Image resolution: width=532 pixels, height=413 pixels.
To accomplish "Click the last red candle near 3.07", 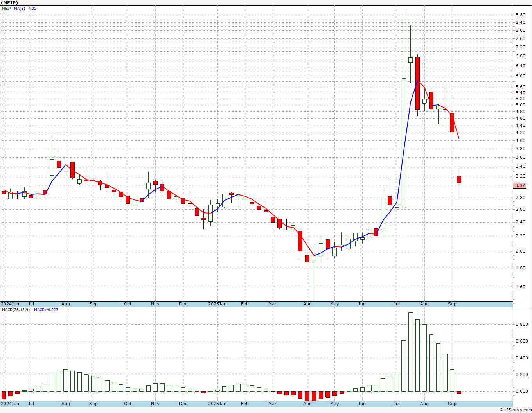I will [459, 179].
